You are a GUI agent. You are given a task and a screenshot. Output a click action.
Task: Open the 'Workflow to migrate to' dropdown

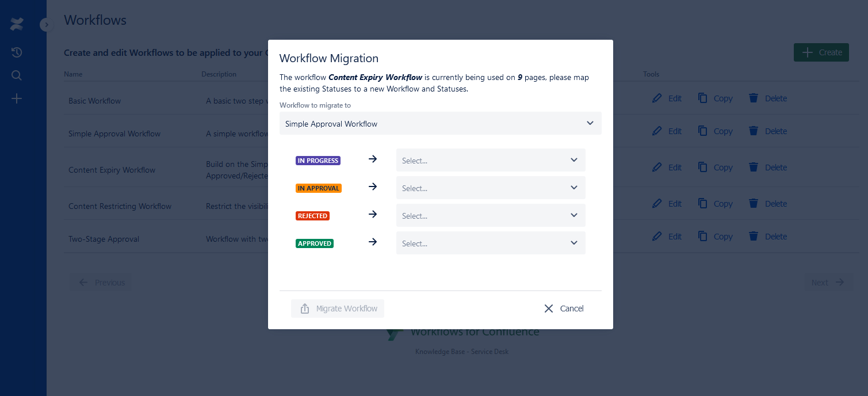click(440, 124)
